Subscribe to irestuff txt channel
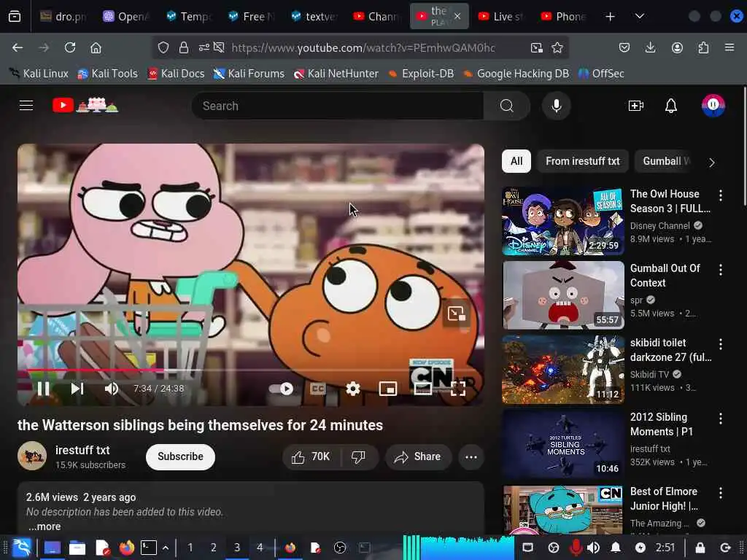Image resolution: width=747 pixels, height=560 pixels. tap(180, 456)
